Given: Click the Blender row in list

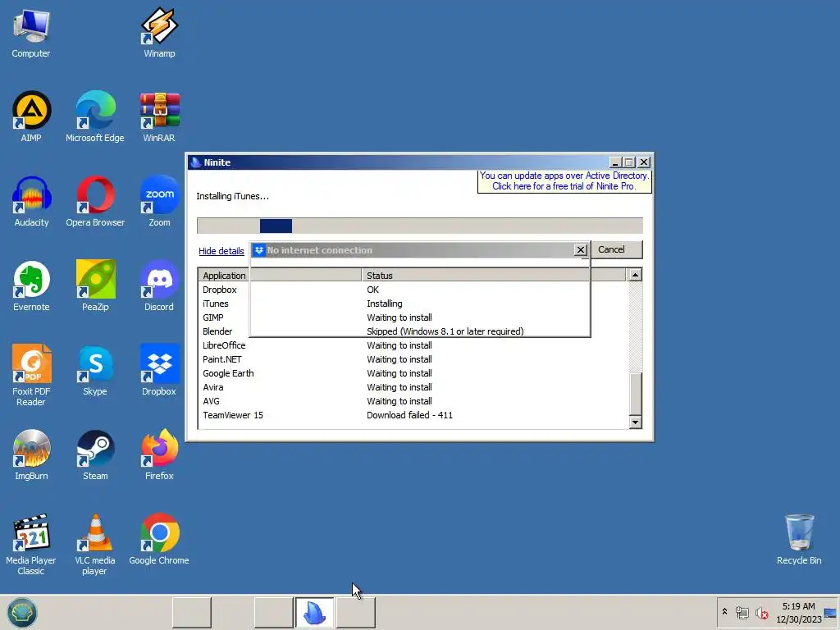Looking at the screenshot, I should (413, 331).
